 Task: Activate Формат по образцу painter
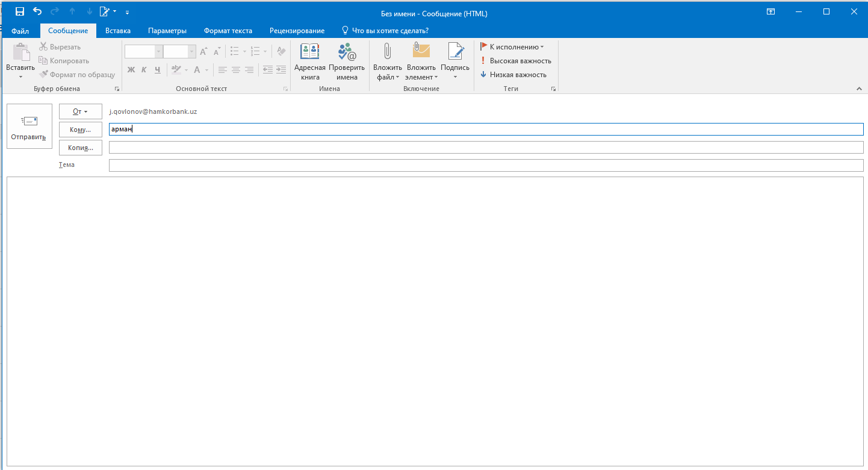[77, 75]
